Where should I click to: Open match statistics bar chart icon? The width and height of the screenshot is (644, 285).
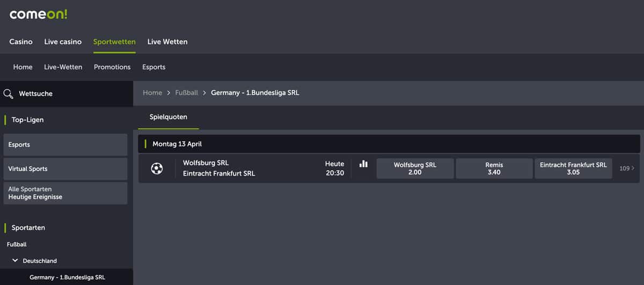tap(363, 164)
